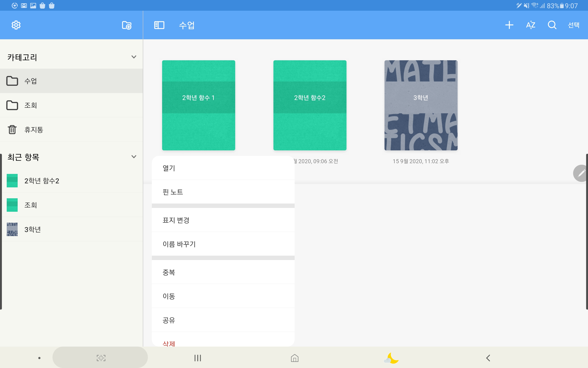Open recent item 2학년 함수2
This screenshot has height=368, width=588.
(x=42, y=181)
